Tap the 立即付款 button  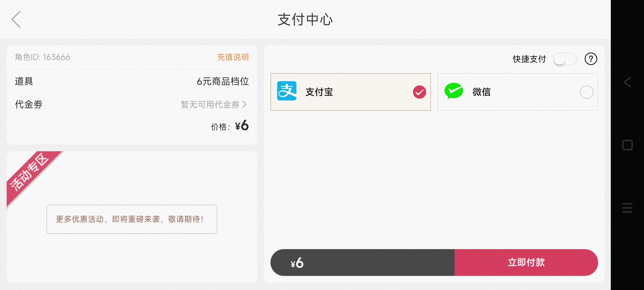point(526,262)
